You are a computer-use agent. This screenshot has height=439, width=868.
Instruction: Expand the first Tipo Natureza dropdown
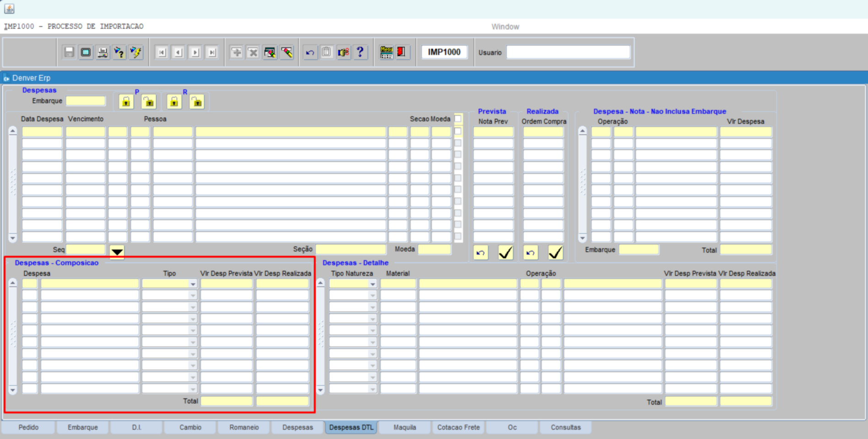(373, 284)
